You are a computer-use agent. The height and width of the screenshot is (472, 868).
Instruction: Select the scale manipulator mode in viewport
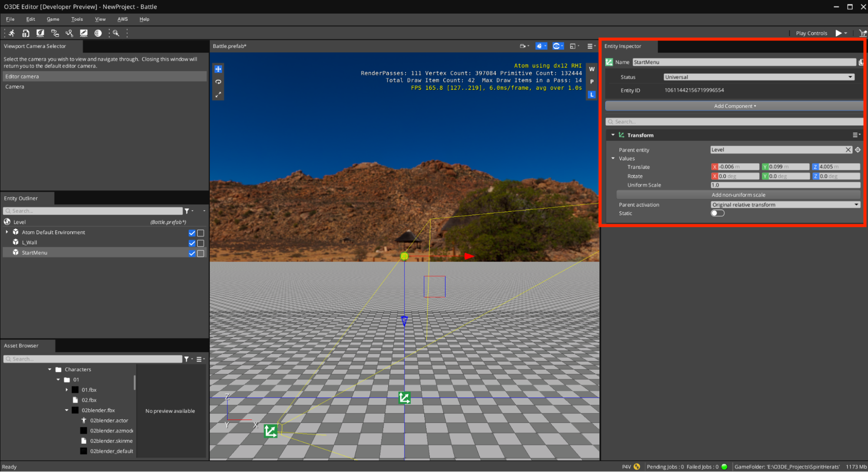[x=218, y=94]
